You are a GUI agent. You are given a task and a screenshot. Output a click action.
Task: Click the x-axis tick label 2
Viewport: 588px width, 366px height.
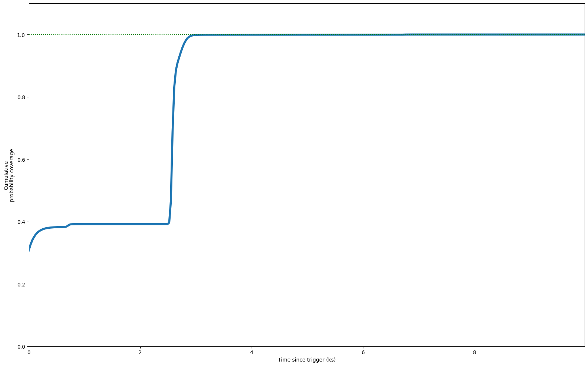(x=140, y=352)
